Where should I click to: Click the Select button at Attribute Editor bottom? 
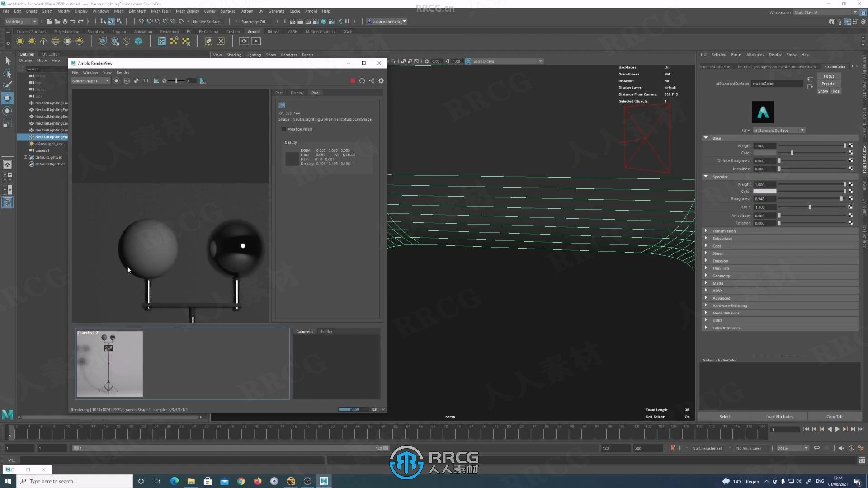(725, 416)
